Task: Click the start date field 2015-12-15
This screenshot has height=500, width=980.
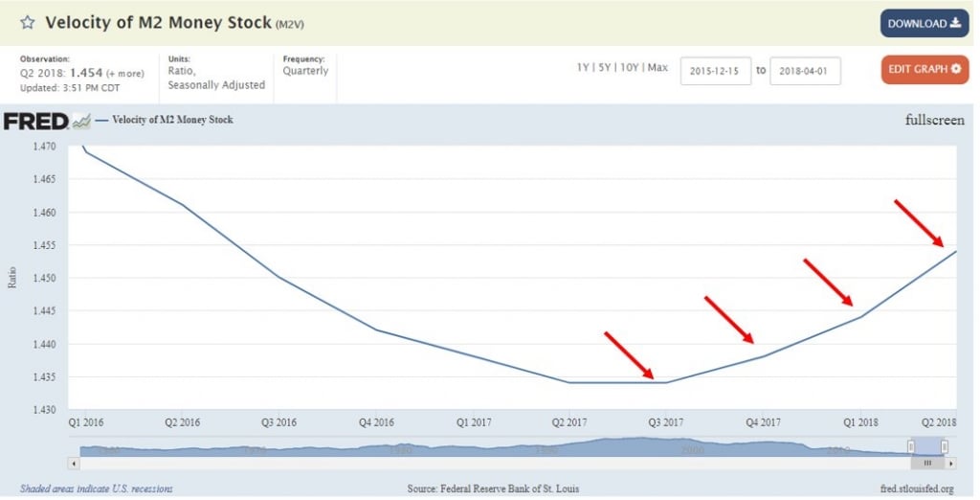Action: (x=715, y=71)
